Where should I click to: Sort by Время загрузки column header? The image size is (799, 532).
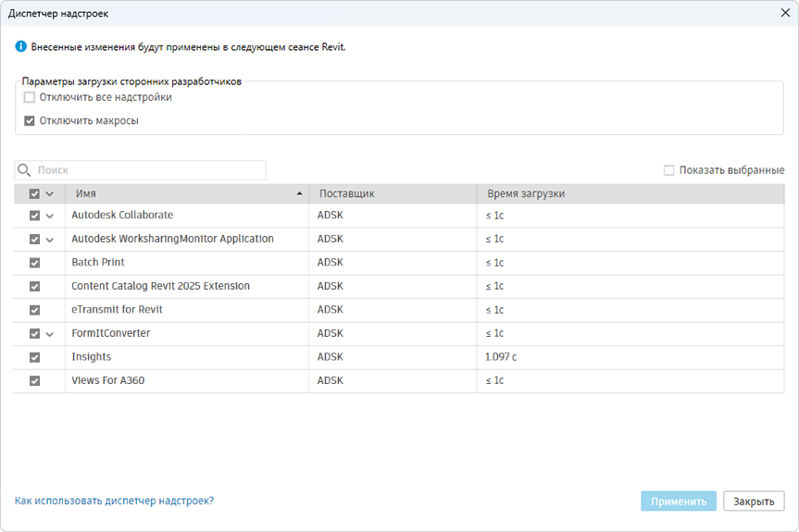pos(630,193)
